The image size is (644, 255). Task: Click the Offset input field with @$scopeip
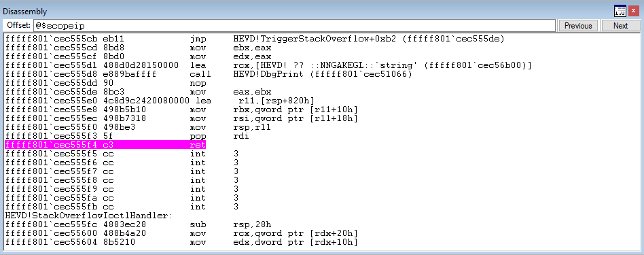[x=293, y=26]
